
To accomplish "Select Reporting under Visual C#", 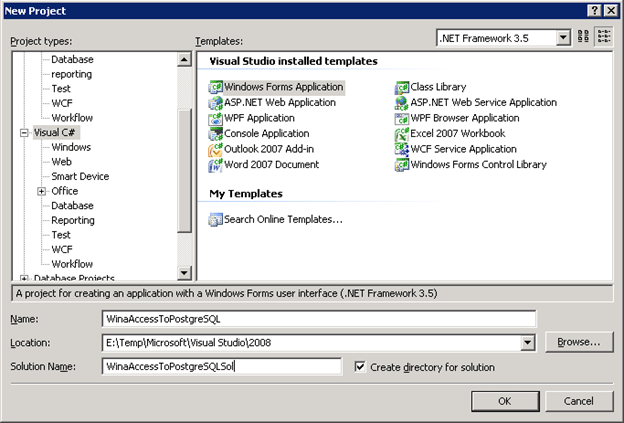I will pos(73,220).
